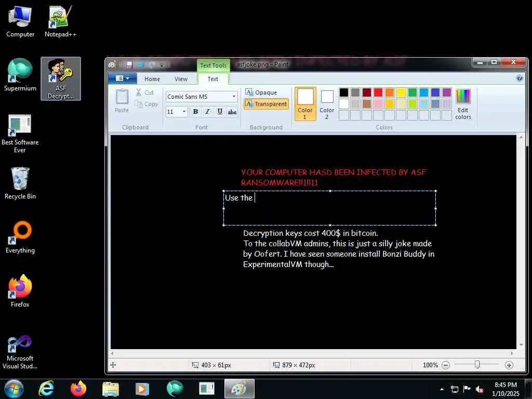This screenshot has height=399, width=532.
Task: Click the Redo arrow in quick access toolbar
Action: pos(152,64)
